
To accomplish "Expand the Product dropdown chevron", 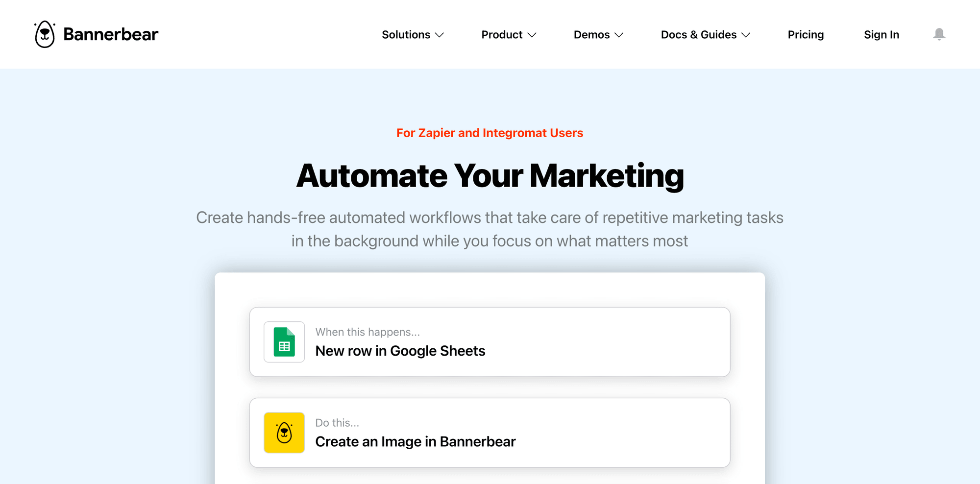I will [x=532, y=35].
